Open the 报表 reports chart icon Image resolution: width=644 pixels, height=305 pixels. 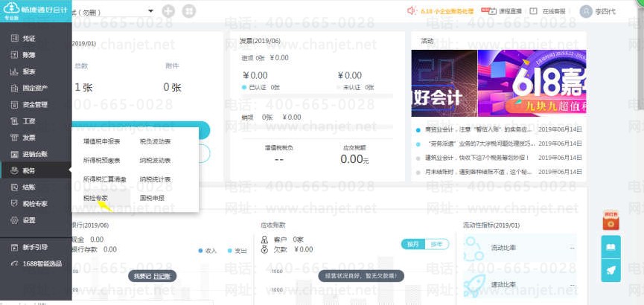pyautogui.click(x=14, y=71)
